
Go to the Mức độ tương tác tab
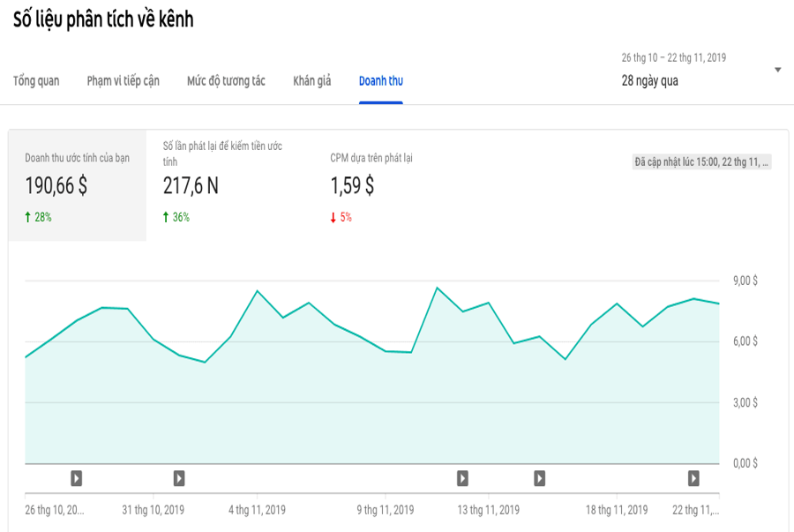click(226, 81)
